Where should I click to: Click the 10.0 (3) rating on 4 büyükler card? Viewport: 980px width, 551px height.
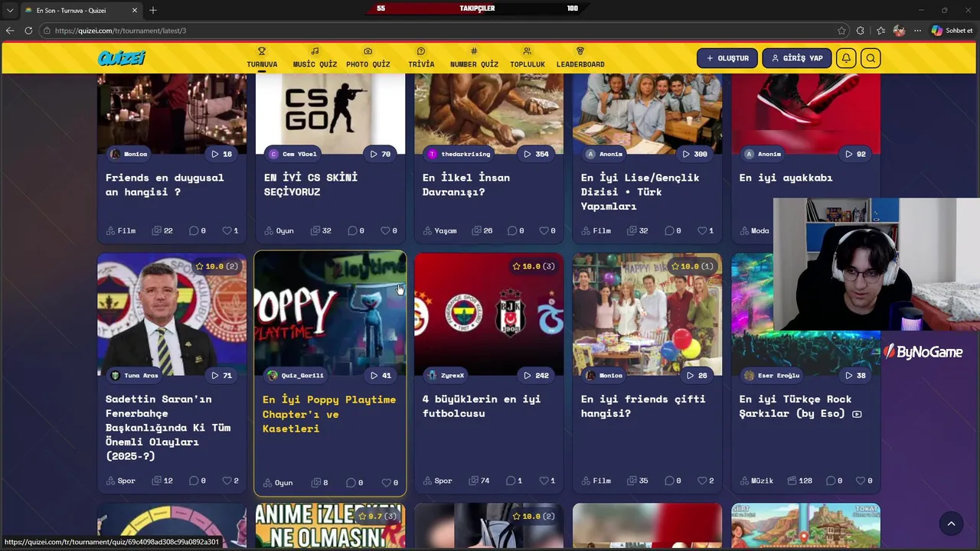click(534, 266)
